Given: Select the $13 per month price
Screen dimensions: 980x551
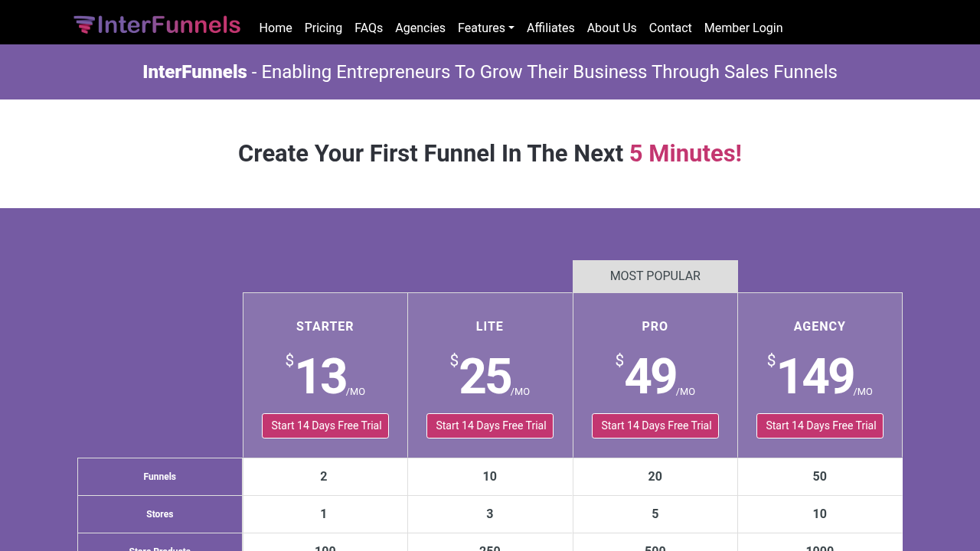Looking at the screenshot, I should 325,375.
